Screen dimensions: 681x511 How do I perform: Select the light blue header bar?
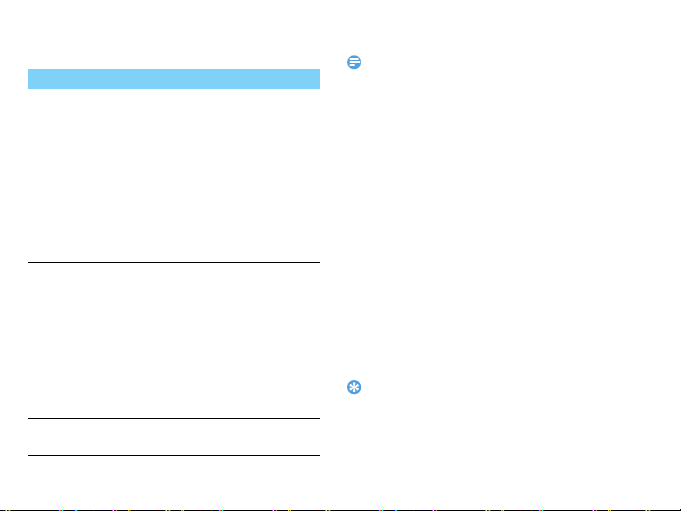[174, 79]
